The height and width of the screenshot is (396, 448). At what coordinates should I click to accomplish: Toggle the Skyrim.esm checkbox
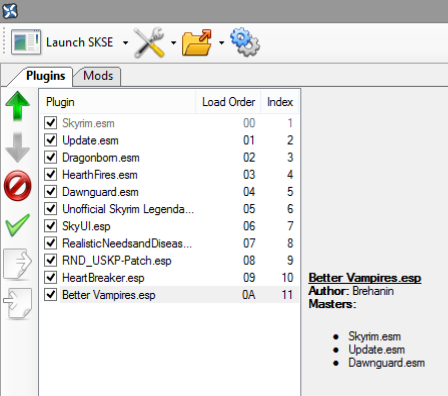[x=51, y=123]
